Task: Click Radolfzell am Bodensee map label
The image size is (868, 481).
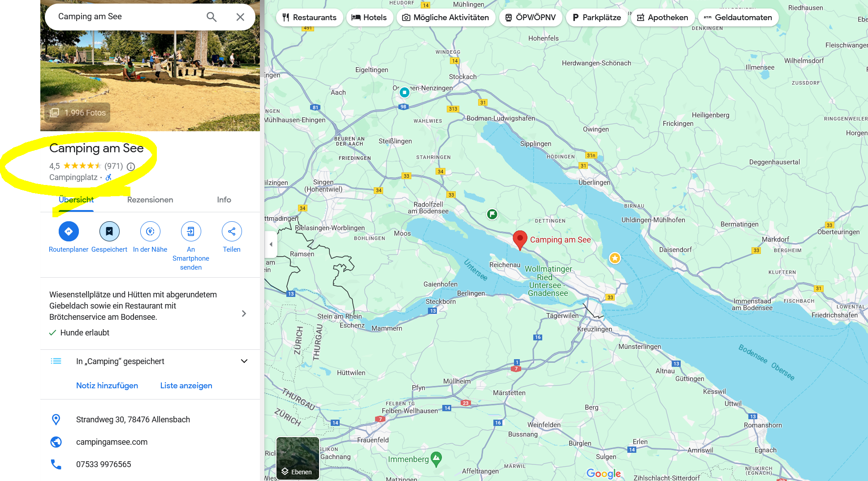Action: tap(428, 208)
